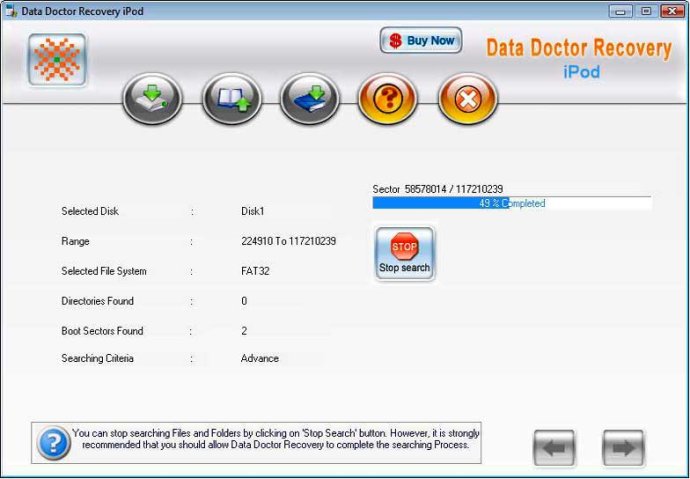The image size is (690, 479).
Task: Click the 'Directories Found' label
Action: (x=97, y=301)
